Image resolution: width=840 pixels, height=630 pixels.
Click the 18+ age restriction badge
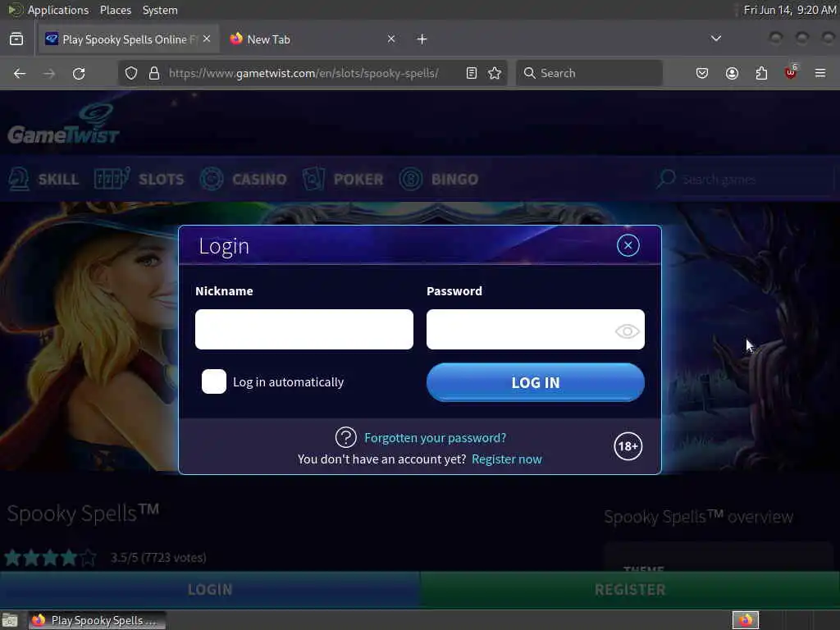click(628, 445)
